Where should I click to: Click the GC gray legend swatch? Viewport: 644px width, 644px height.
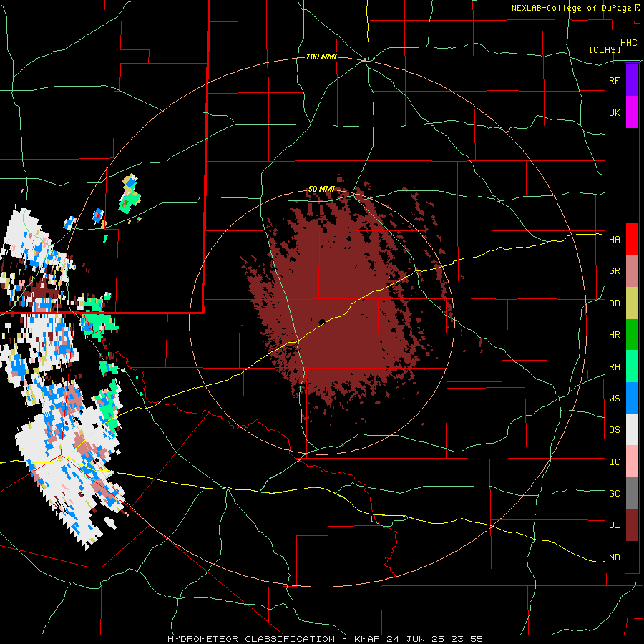(x=632, y=493)
